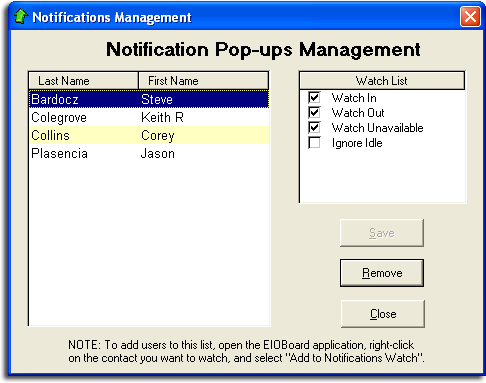The height and width of the screenshot is (383, 486).
Task: Toggle the Watch In checkbox
Action: pyautogui.click(x=314, y=98)
